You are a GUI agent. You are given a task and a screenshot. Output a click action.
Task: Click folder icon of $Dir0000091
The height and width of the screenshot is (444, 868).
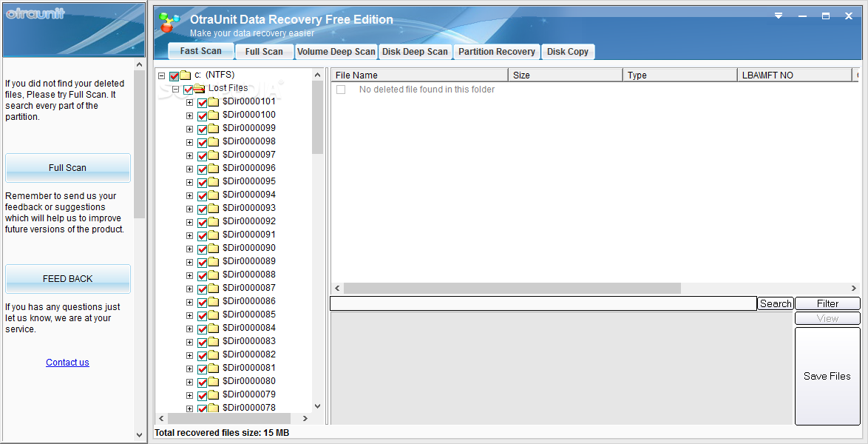pyautogui.click(x=214, y=235)
